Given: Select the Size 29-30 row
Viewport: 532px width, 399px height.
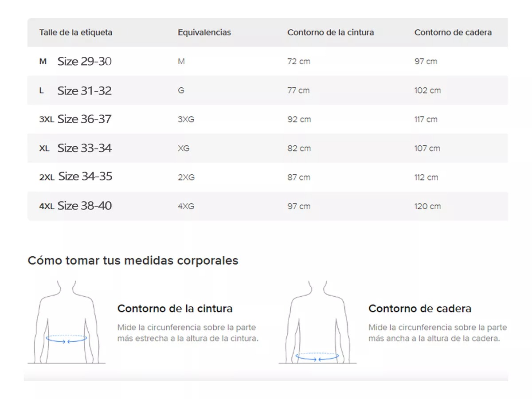Looking at the screenshot, I should click(x=266, y=61).
